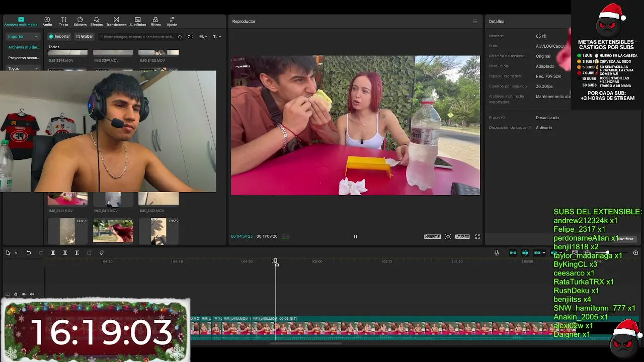Select the 01:25 duration media thumbnail

(x=158, y=231)
